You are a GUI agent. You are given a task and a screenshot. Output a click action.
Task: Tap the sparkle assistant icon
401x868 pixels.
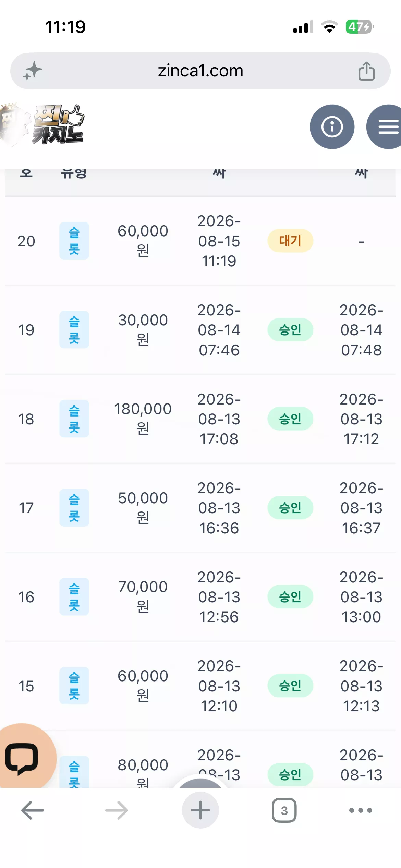[33, 71]
